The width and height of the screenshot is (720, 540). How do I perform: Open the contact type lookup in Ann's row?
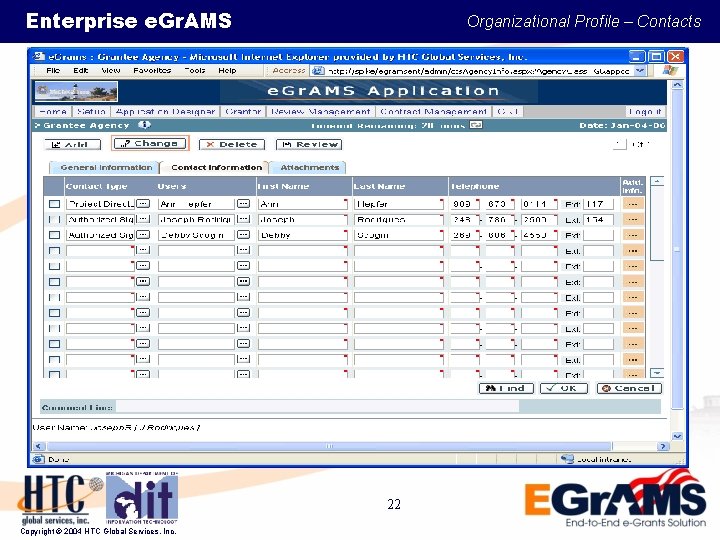(x=143, y=203)
